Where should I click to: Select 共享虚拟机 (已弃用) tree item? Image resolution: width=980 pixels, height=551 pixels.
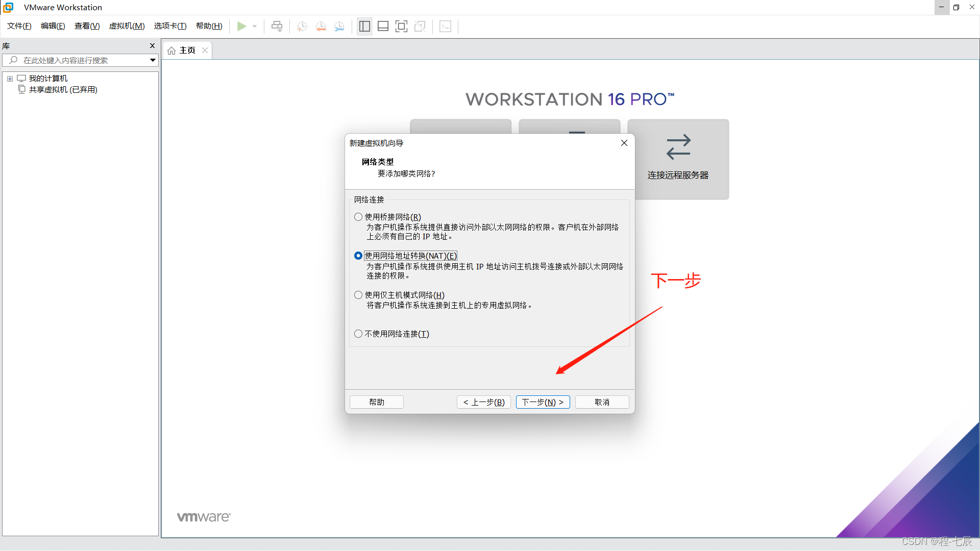point(63,89)
